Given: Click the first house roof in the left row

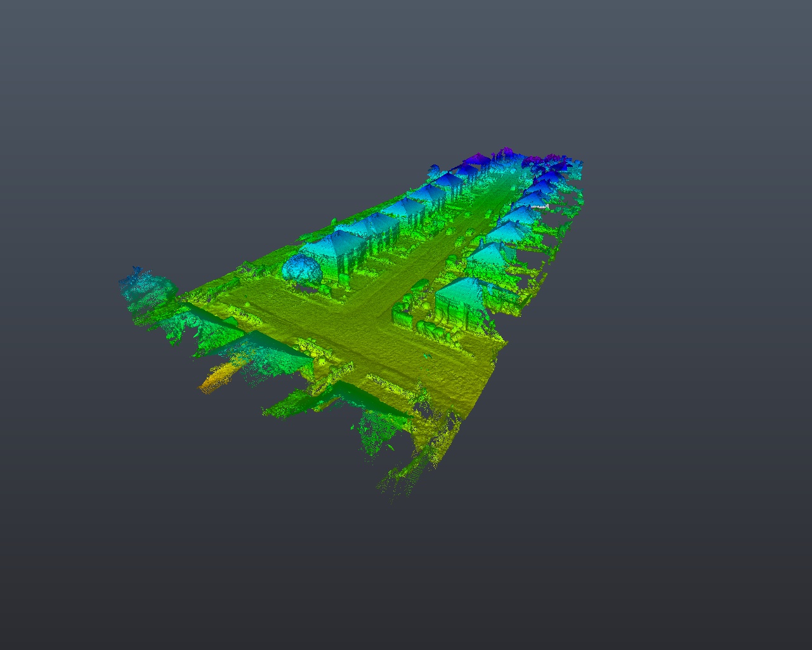Looking at the screenshot, I should pos(335,244).
